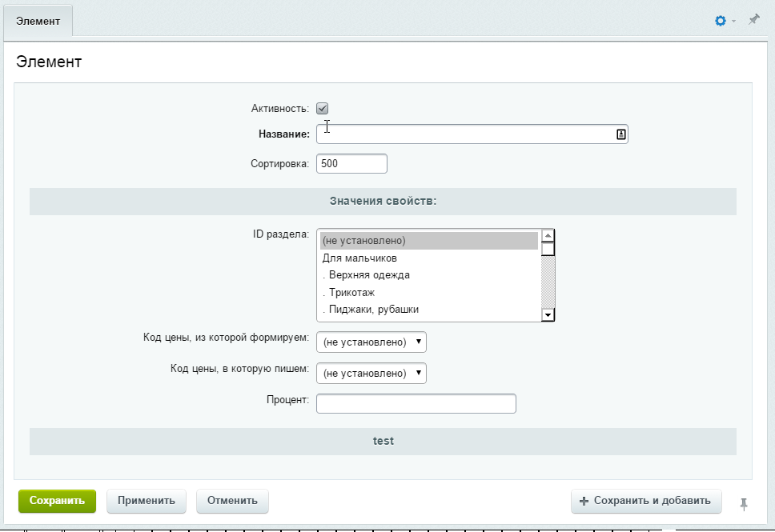Select 'Для мальчиков' in the ID раздела list

tap(359, 258)
